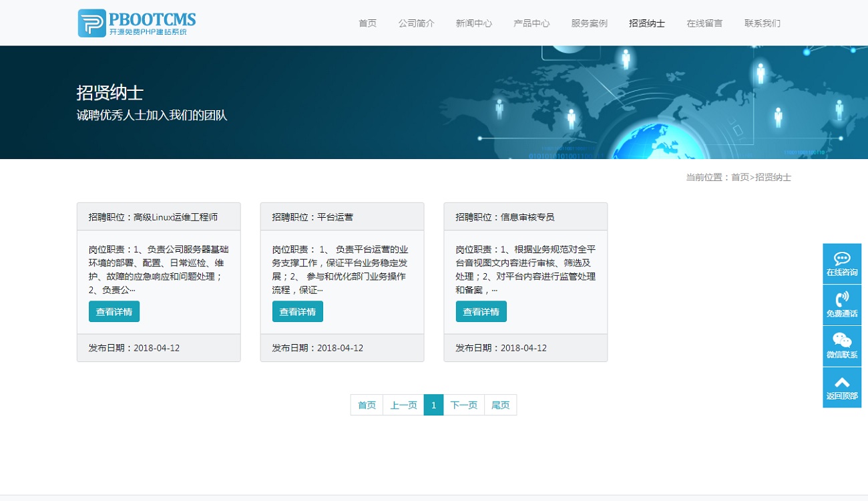Click 发布日期 under Linux运维工程师 card
This screenshot has height=501, width=868.
pos(134,348)
